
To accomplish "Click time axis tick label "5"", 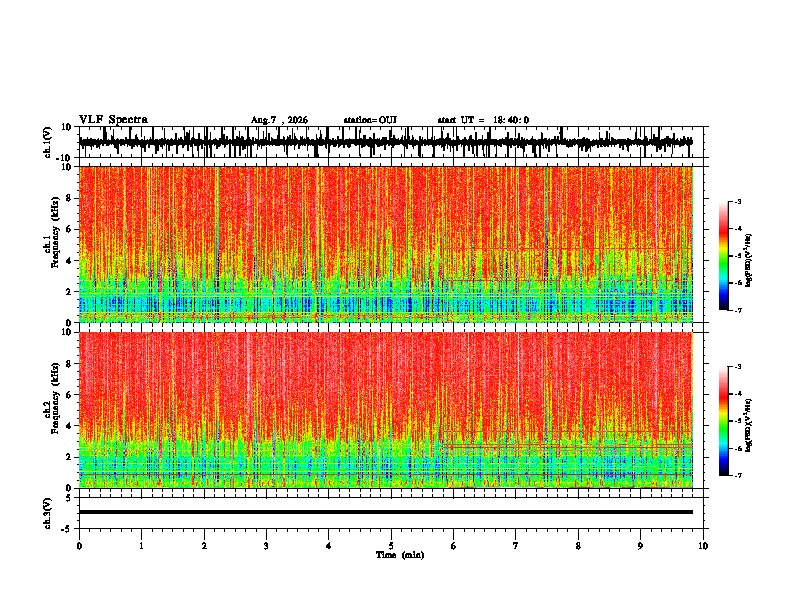I will [391, 546].
